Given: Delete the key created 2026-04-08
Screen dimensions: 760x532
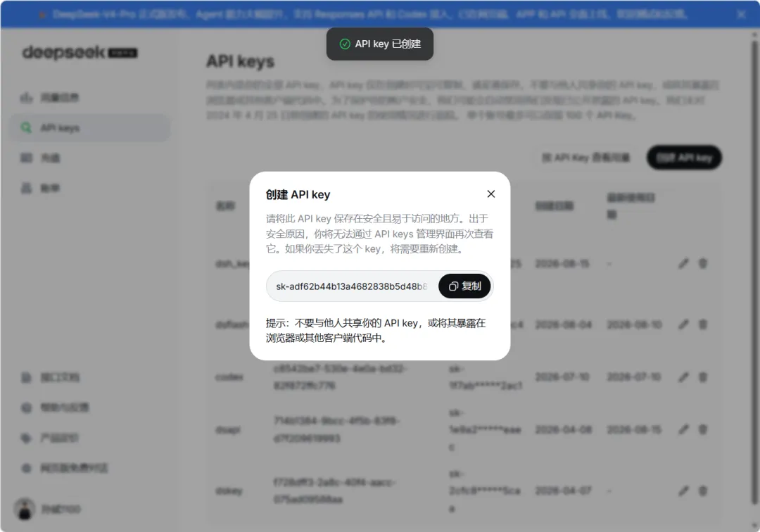Looking at the screenshot, I should click(x=702, y=429).
